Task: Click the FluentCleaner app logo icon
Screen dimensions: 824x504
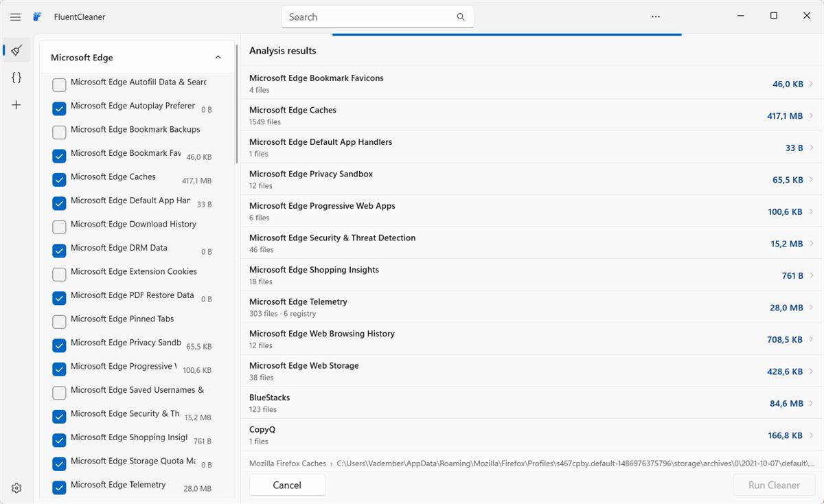Action: pyautogui.click(x=38, y=16)
